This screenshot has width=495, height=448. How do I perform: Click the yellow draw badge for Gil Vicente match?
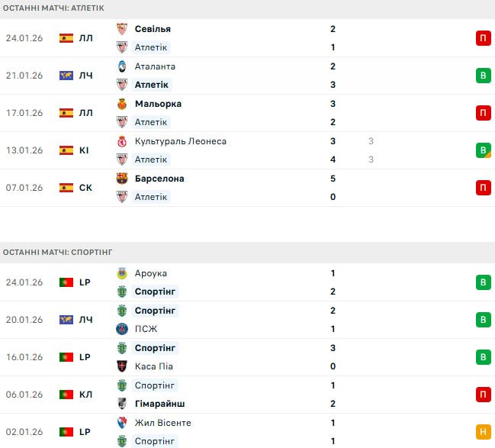[x=484, y=432]
